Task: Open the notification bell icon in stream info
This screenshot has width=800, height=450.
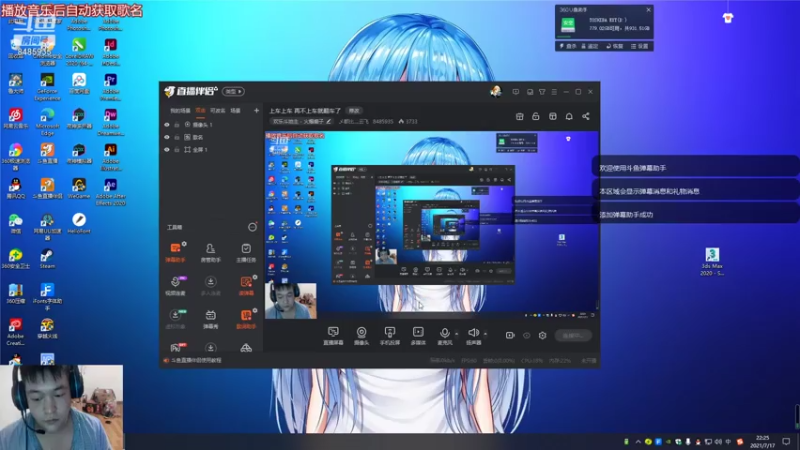Action: coord(569,116)
